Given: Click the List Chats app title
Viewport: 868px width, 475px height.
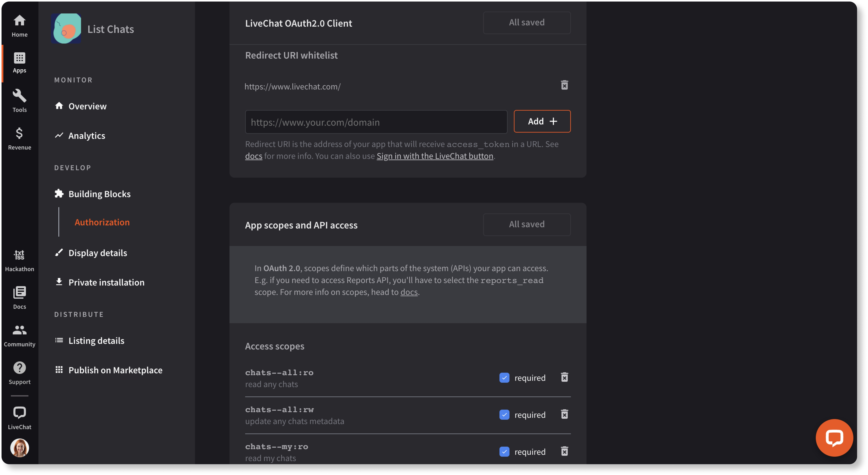Looking at the screenshot, I should click(110, 29).
